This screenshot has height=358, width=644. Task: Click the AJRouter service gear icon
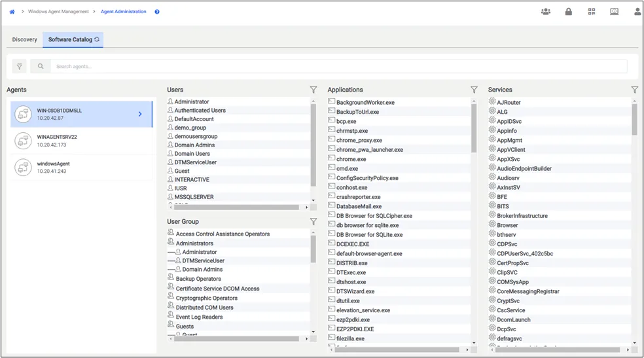[x=492, y=101]
